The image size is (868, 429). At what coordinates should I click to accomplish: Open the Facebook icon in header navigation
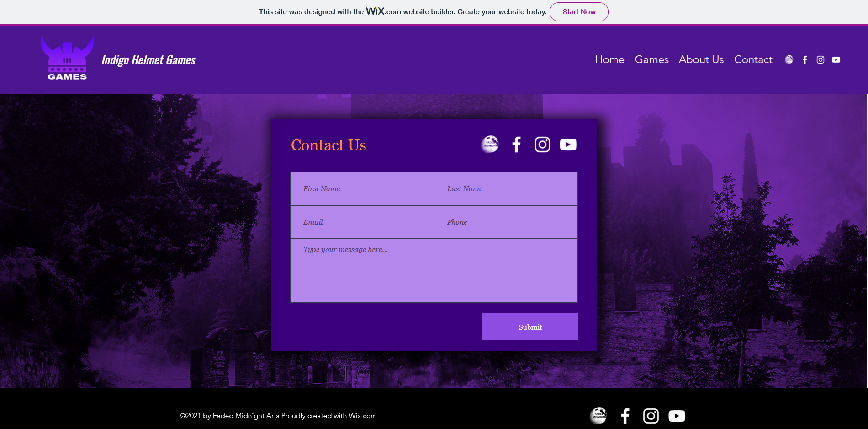(x=805, y=59)
